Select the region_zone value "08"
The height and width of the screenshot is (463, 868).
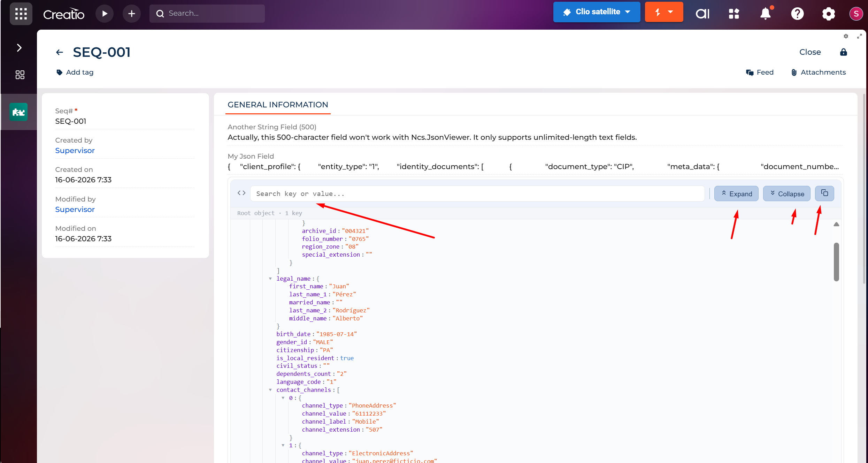point(352,246)
